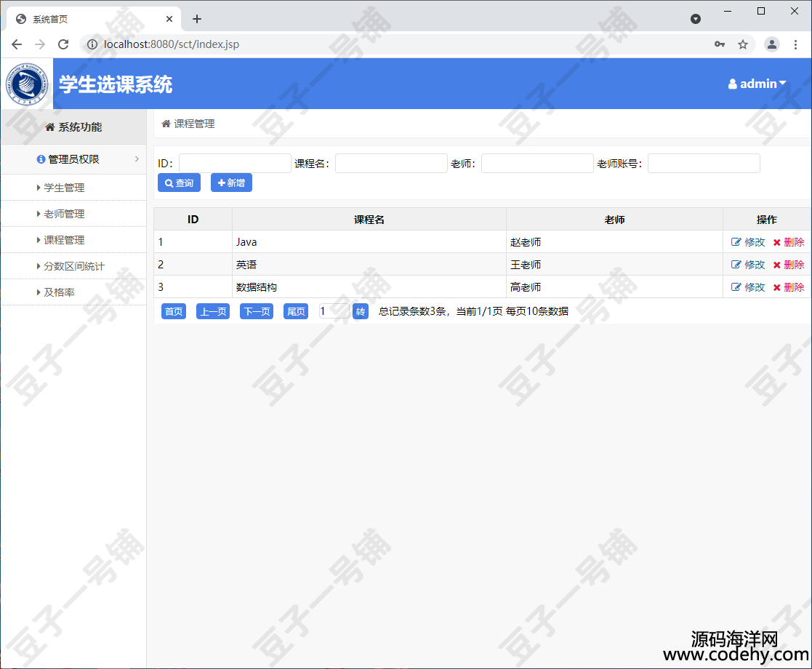Reload the page using the refresh icon
Image resolution: width=812 pixels, height=669 pixels.
tap(63, 44)
